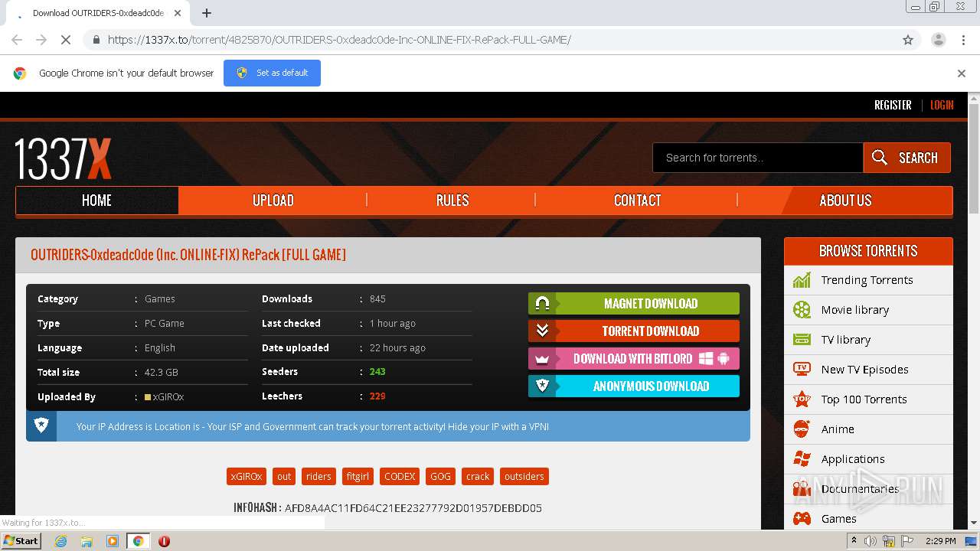
Task: Click the TV library icon
Action: coord(802,340)
